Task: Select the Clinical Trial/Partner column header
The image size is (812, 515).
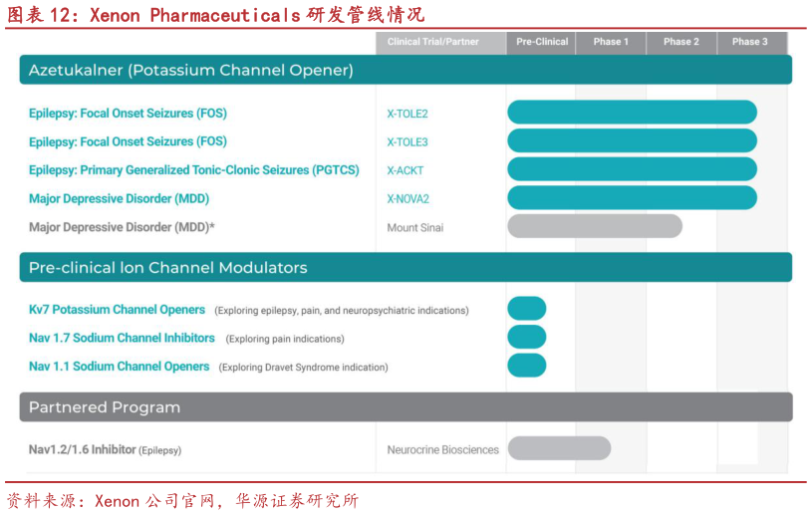Action: (440, 43)
